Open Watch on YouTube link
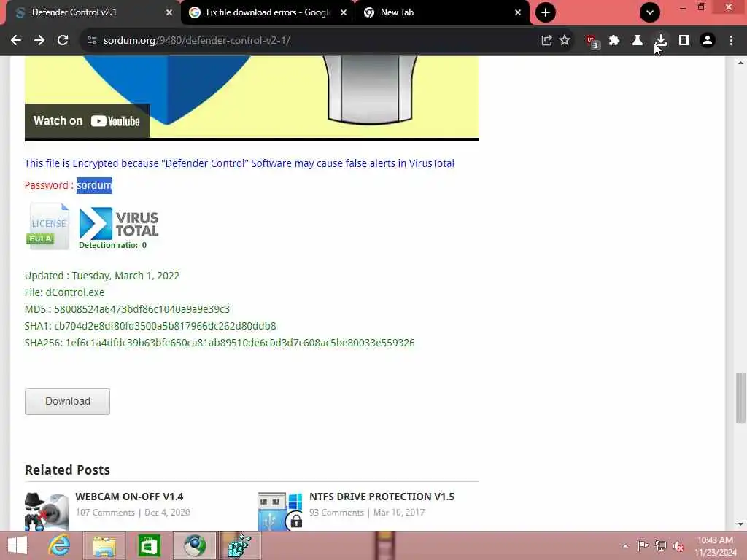 (88, 121)
